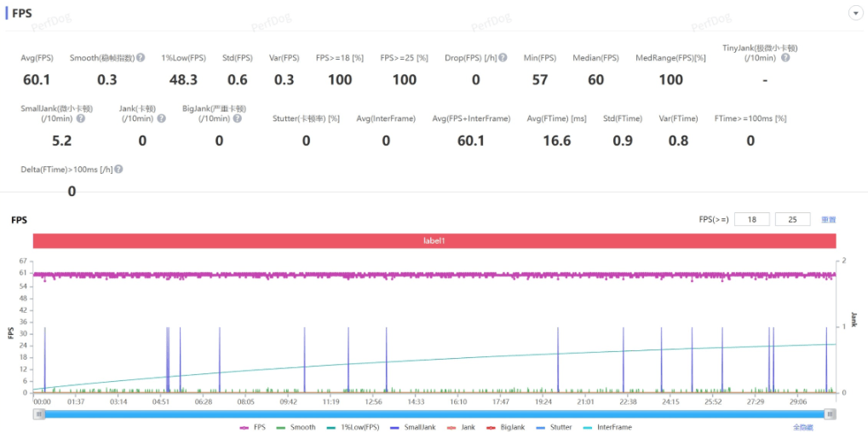Toggle the 1%Low(FPS) legend entry
Viewport: 868px width, 433px height.
point(348,427)
